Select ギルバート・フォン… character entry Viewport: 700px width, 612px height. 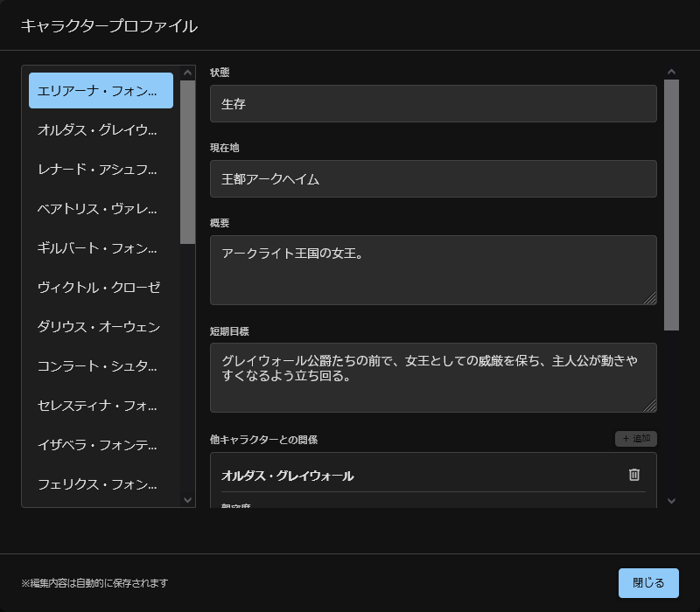click(x=101, y=248)
